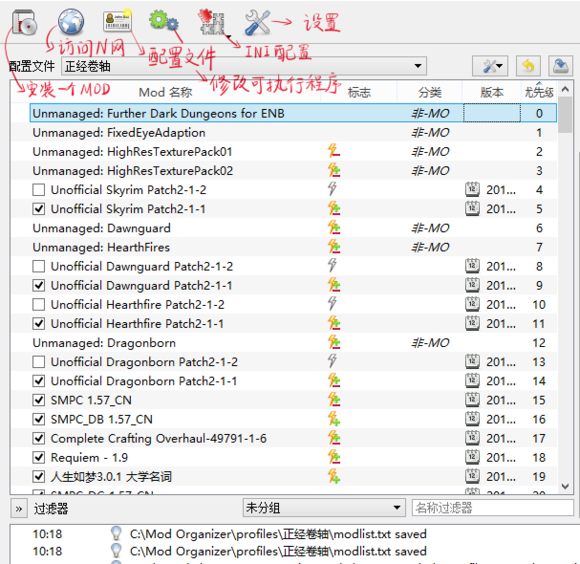
Task: Click conflict flag of Complete Crafting Overhaul
Action: click(x=334, y=438)
